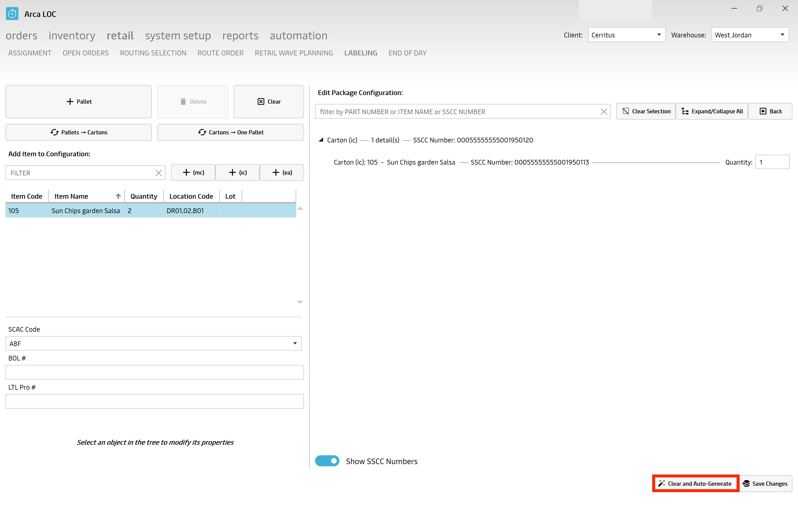Add master carton with + (mc)
The width and height of the screenshot is (798, 532).
pyautogui.click(x=193, y=172)
